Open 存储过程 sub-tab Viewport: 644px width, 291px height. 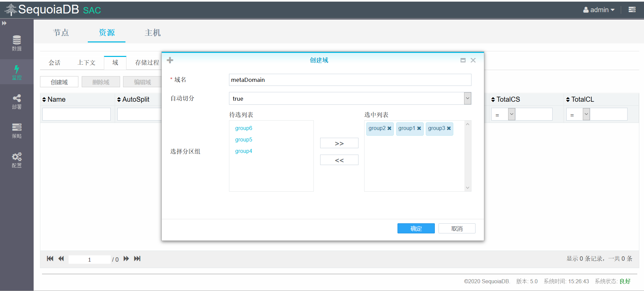147,63
